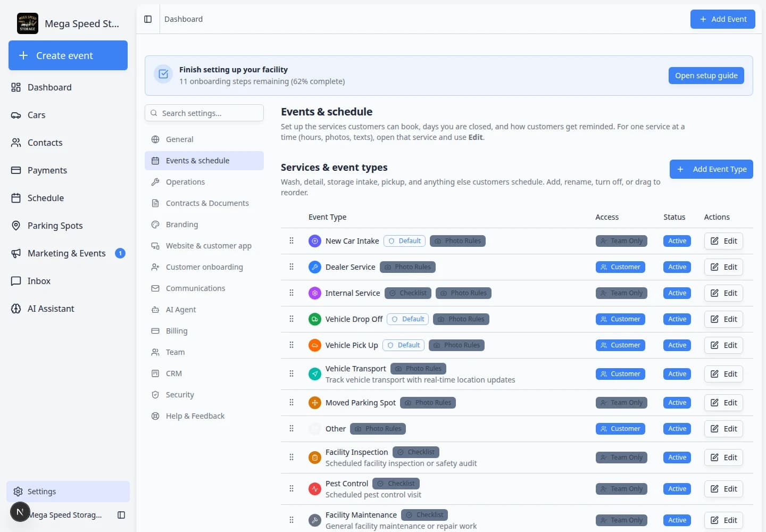The width and height of the screenshot is (766, 532).
Task: Click the purple New Car Intake icon
Action: [x=315, y=241]
